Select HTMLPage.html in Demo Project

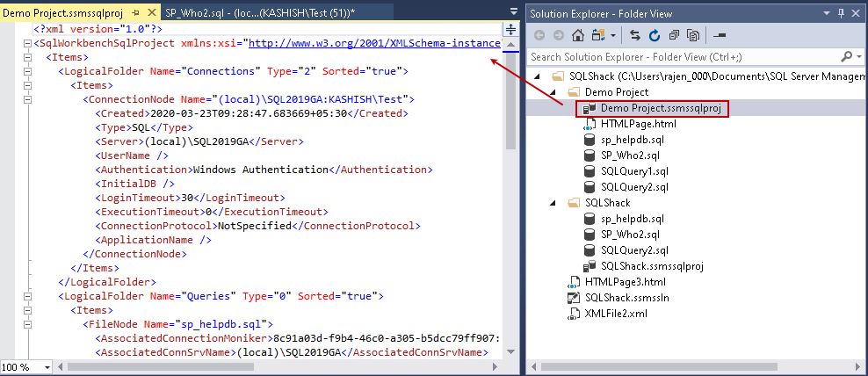[639, 124]
